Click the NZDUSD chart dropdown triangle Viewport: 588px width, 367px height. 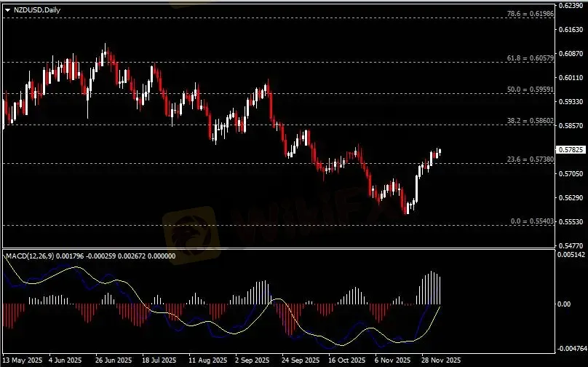(7, 10)
